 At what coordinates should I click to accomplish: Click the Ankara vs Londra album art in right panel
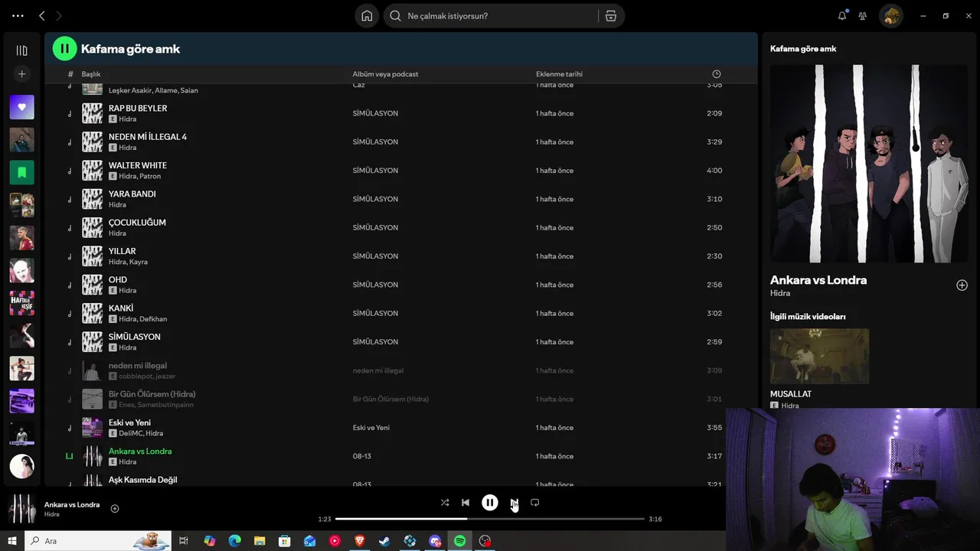click(x=869, y=164)
